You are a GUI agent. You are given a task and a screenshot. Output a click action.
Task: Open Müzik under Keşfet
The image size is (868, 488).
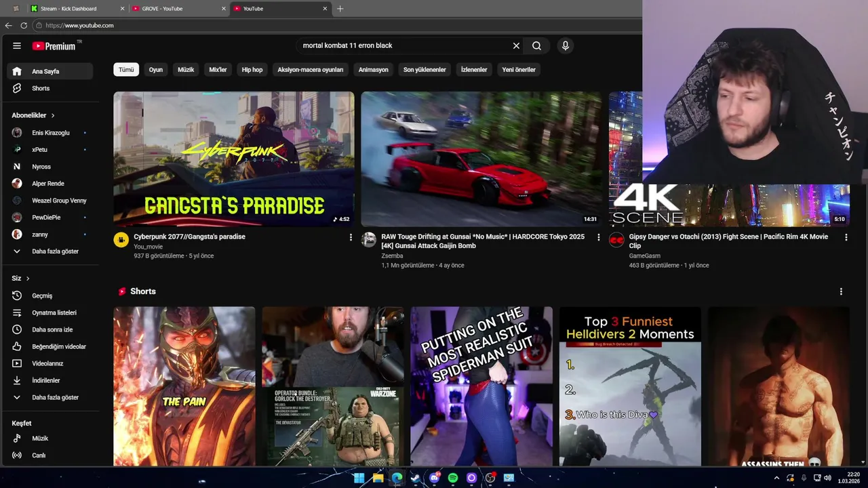[50, 439]
